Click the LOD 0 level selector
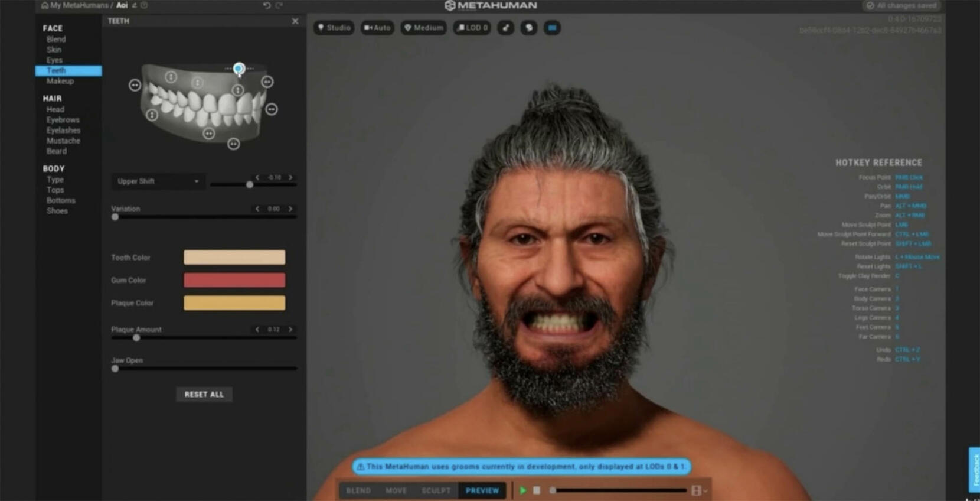The width and height of the screenshot is (980, 501). 472,28
